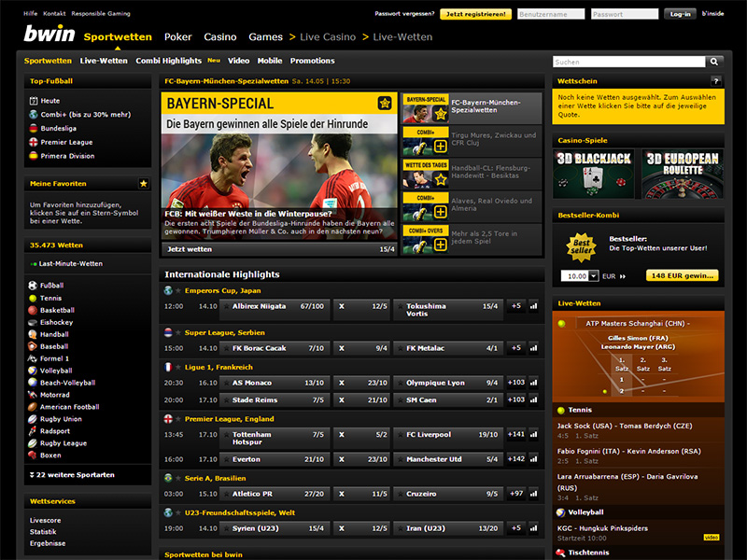
Task: Select the American Football icon
Action: coord(33,407)
